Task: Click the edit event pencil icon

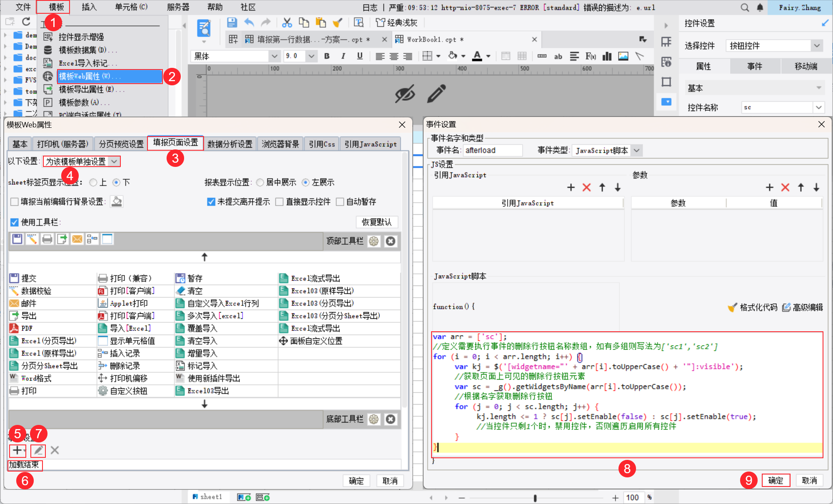Action: (x=38, y=450)
